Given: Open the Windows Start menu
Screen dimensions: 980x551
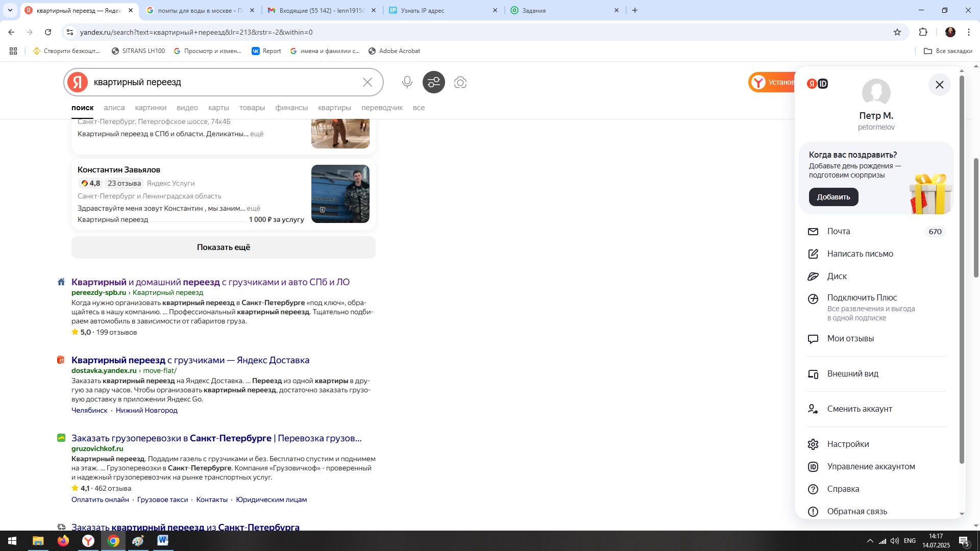Looking at the screenshot, I should pos(12,541).
